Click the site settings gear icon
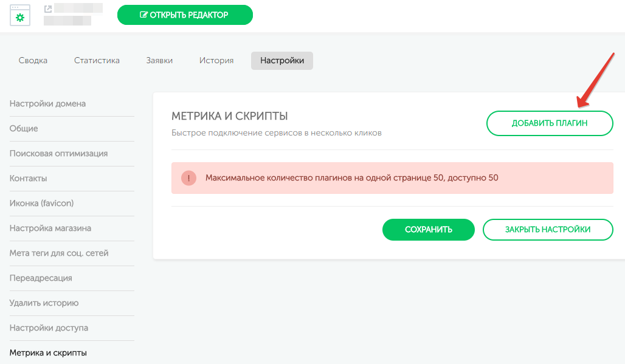 (20, 16)
